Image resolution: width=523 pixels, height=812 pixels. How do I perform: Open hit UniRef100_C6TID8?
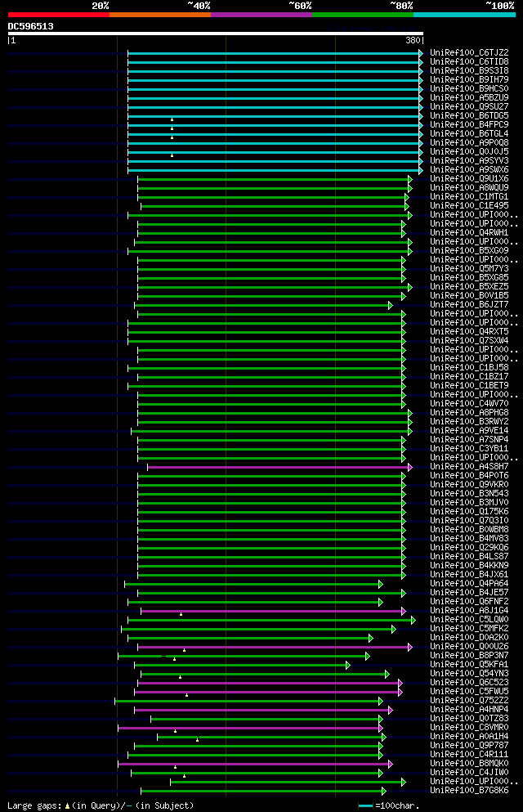[x=469, y=61]
